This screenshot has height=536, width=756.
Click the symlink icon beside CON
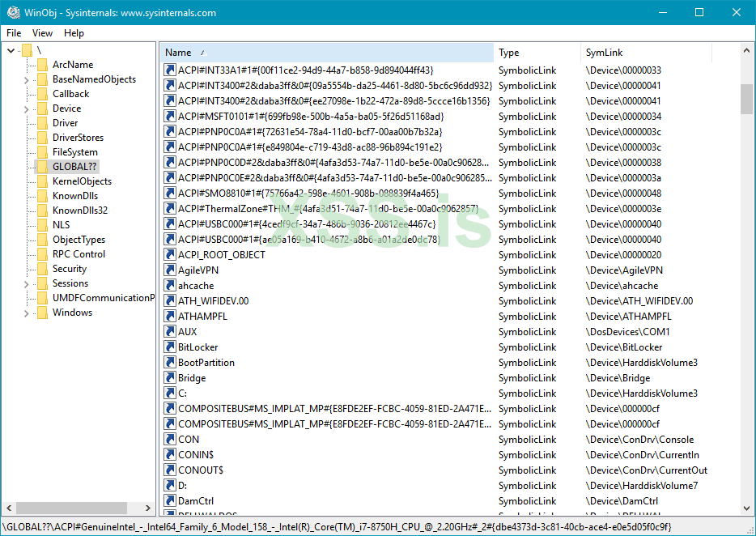[170, 440]
